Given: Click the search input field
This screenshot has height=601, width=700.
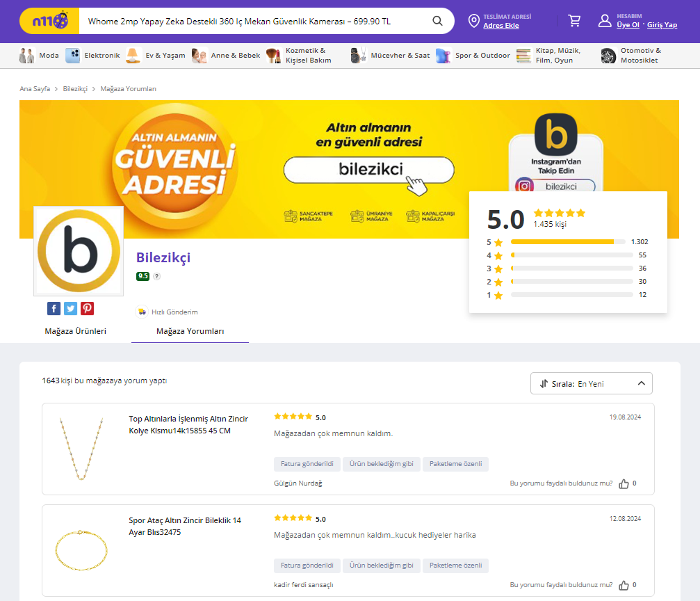Looking at the screenshot, I should point(255,21).
